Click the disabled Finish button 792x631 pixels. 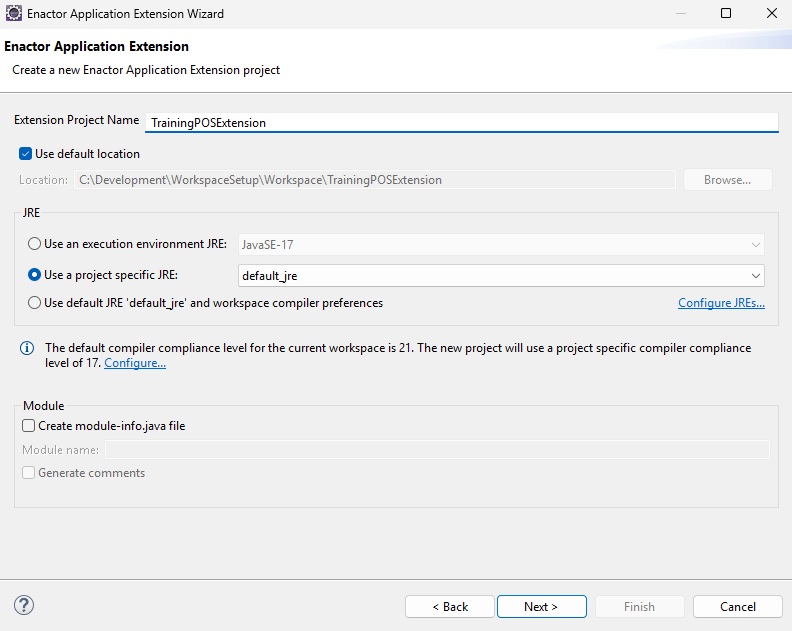point(639,607)
